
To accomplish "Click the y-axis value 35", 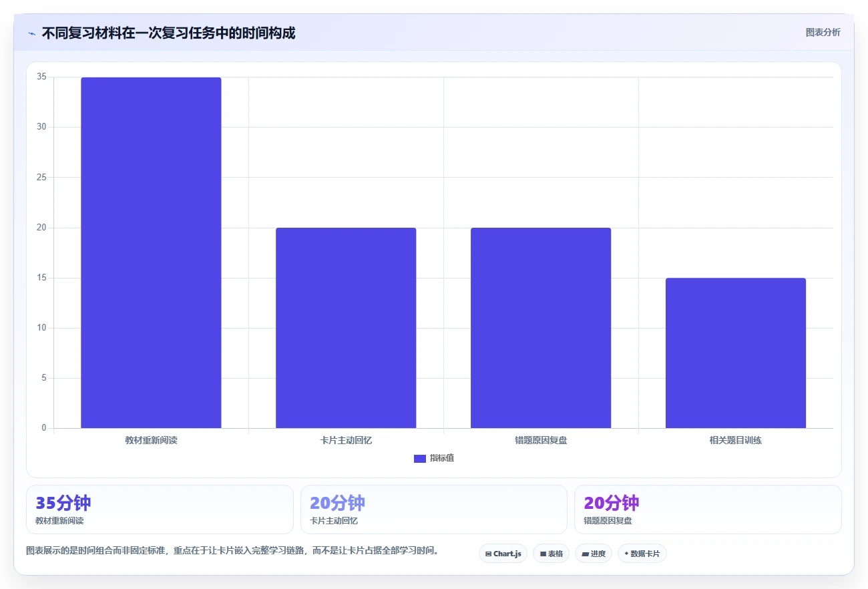I will [41, 77].
